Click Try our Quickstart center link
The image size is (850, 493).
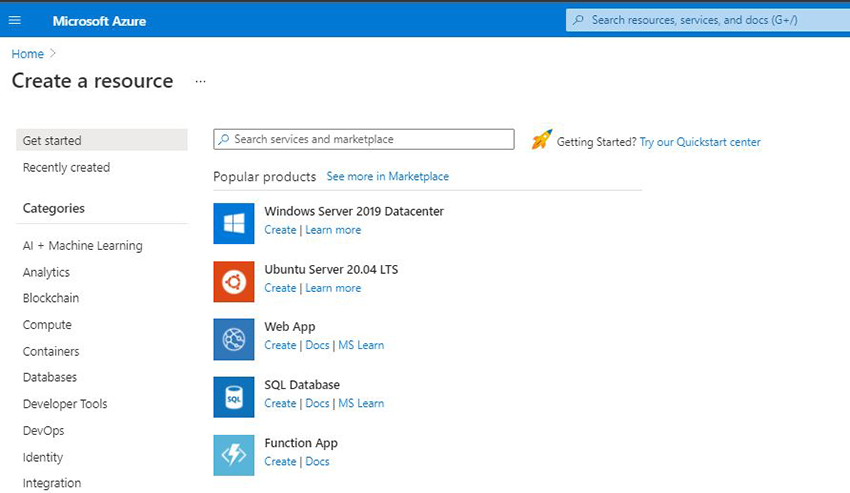700,142
